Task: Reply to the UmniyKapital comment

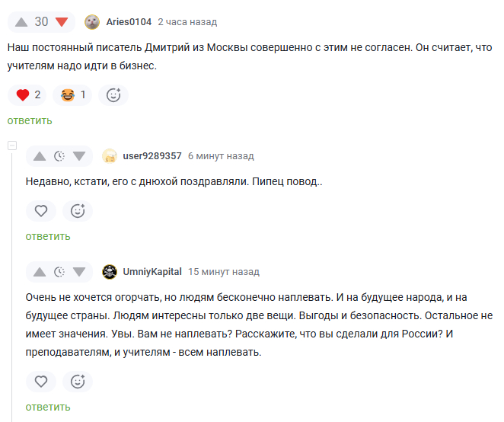Action: pyautogui.click(x=47, y=407)
